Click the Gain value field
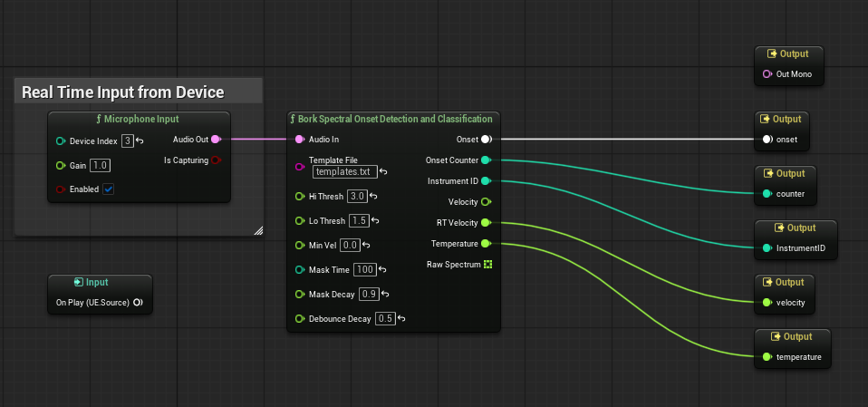Viewport: 868px width, 407px height. point(100,165)
